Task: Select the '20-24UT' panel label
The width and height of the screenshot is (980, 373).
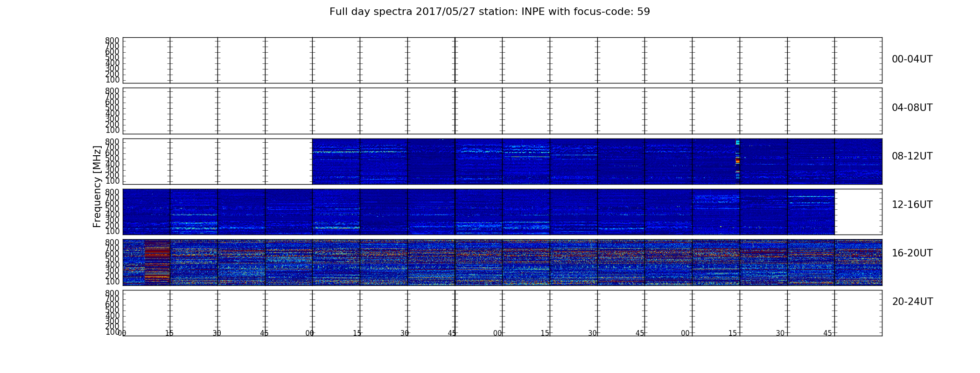Action: coord(912,302)
